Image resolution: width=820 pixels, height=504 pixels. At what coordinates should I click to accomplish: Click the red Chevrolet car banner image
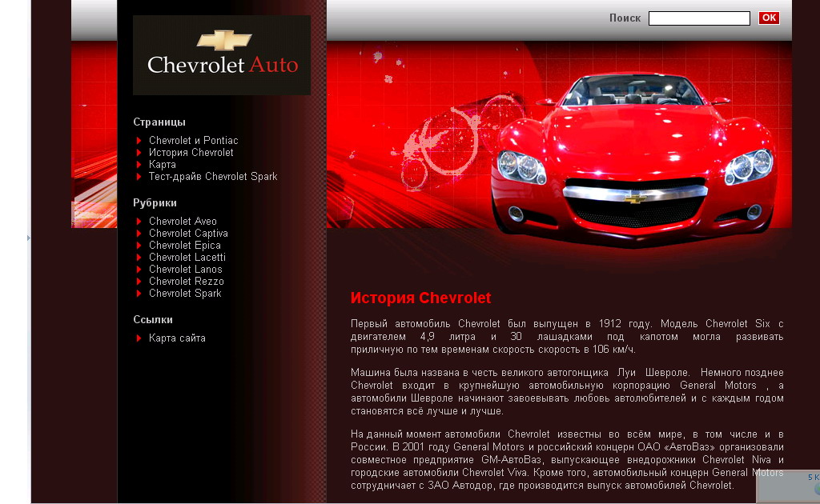click(x=559, y=144)
